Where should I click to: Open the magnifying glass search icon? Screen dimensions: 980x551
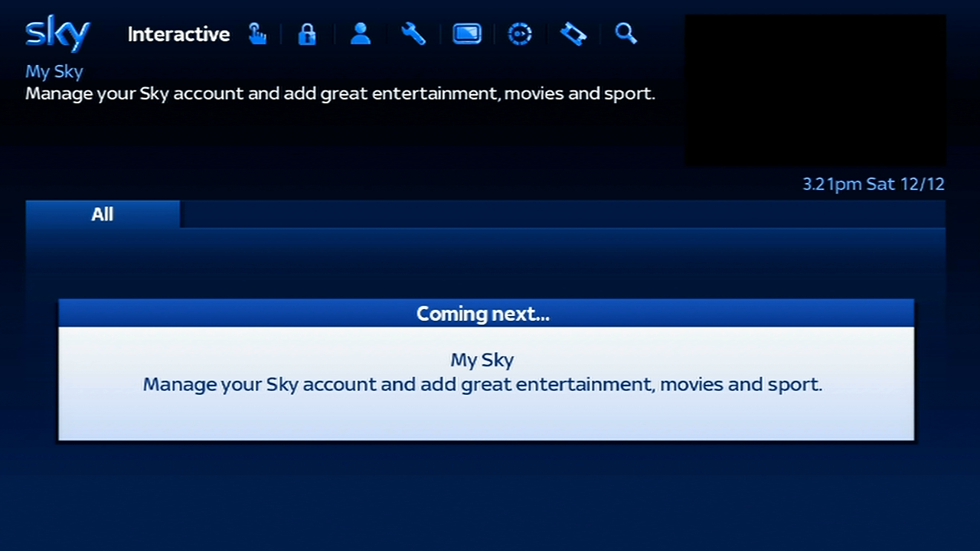coord(626,34)
